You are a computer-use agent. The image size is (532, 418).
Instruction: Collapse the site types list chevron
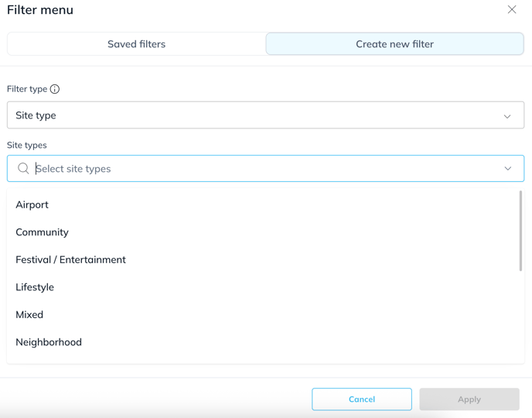point(508,169)
